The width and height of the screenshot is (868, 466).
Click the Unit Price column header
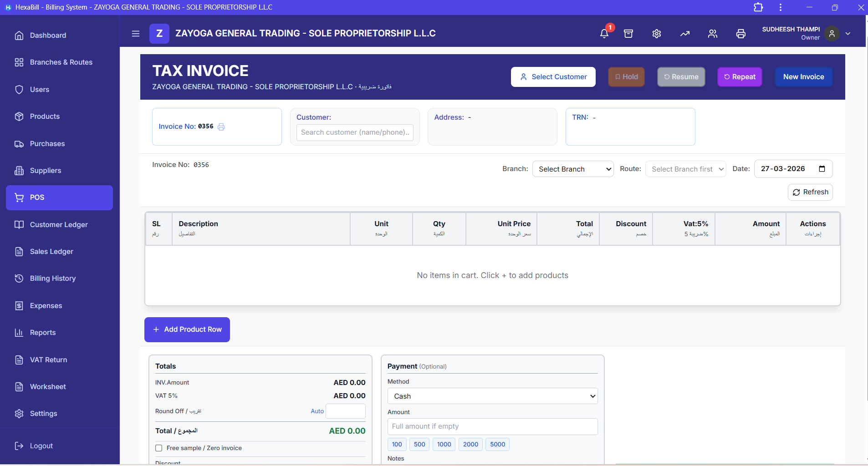(x=501, y=229)
